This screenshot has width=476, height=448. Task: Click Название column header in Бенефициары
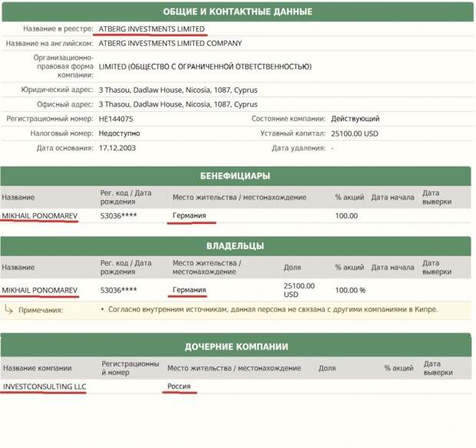(x=18, y=197)
